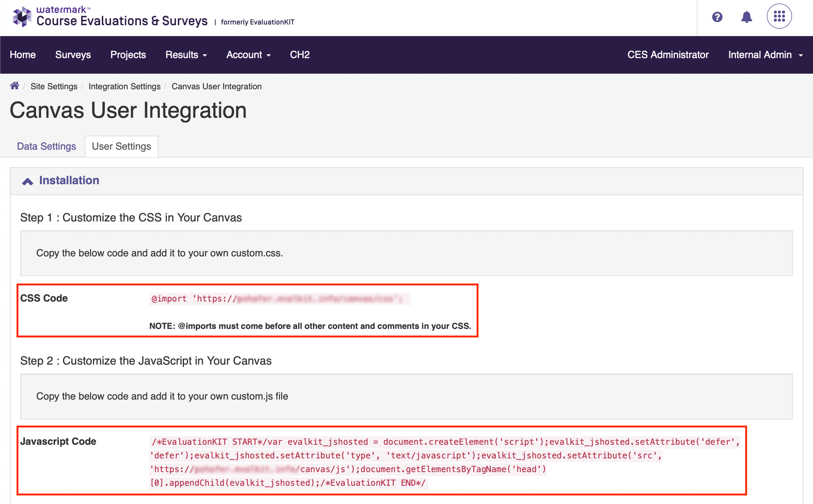This screenshot has height=504, width=813.
Task: Open Projects in the navigation bar
Action: 128,55
